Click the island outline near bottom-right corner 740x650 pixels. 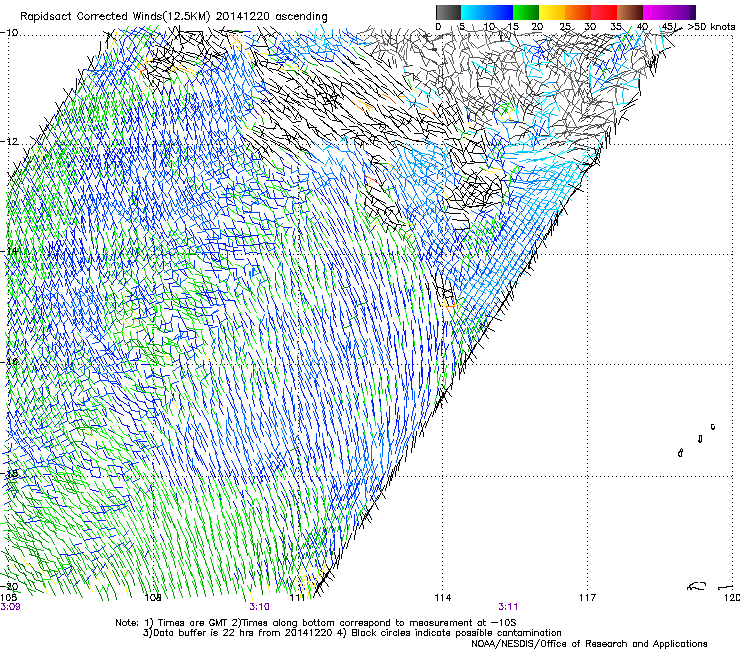697,586
